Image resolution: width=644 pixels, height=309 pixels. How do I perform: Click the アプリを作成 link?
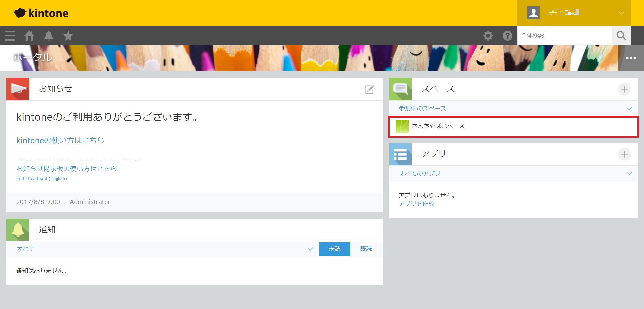click(416, 204)
